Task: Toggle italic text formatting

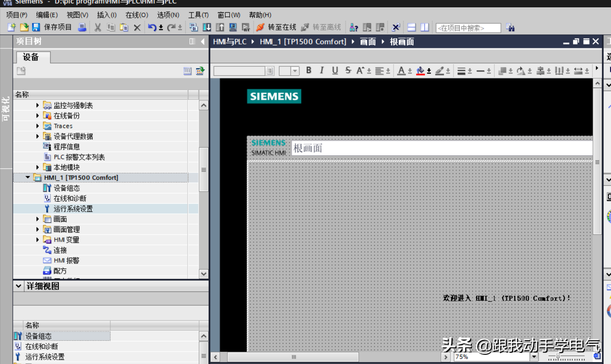Action: click(322, 71)
